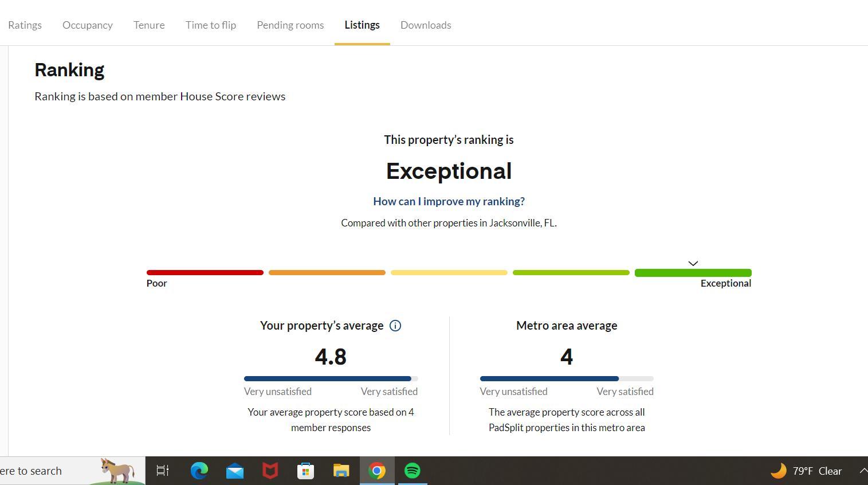Open Microsoft Store from the taskbar

[306, 471]
